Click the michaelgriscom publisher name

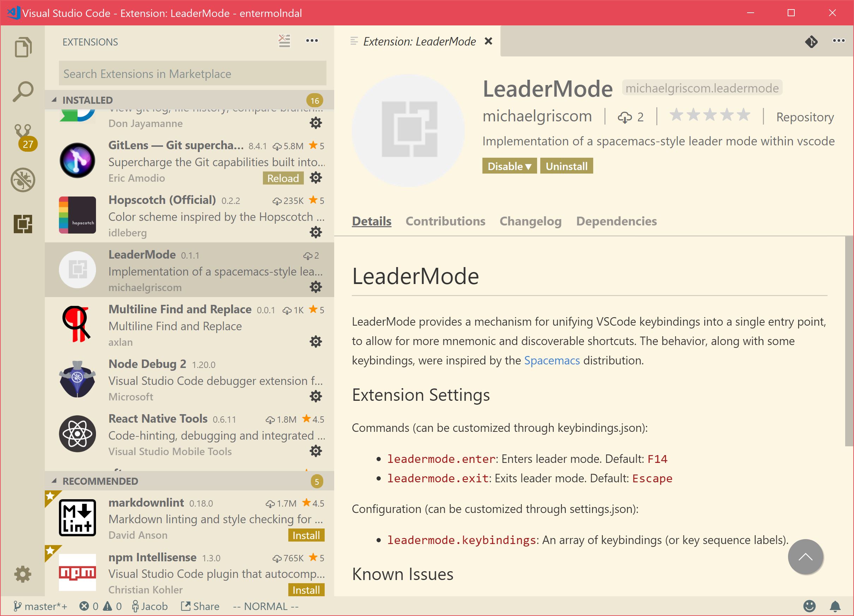pyautogui.click(x=537, y=116)
